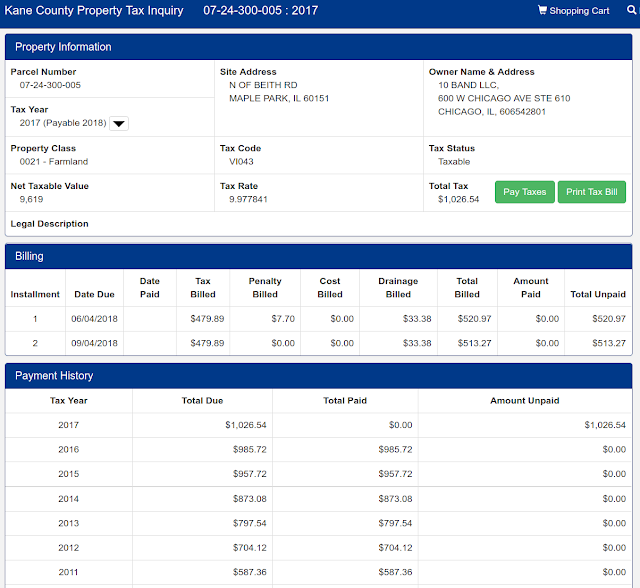Click installment 2 total billed $513.27

474,343
